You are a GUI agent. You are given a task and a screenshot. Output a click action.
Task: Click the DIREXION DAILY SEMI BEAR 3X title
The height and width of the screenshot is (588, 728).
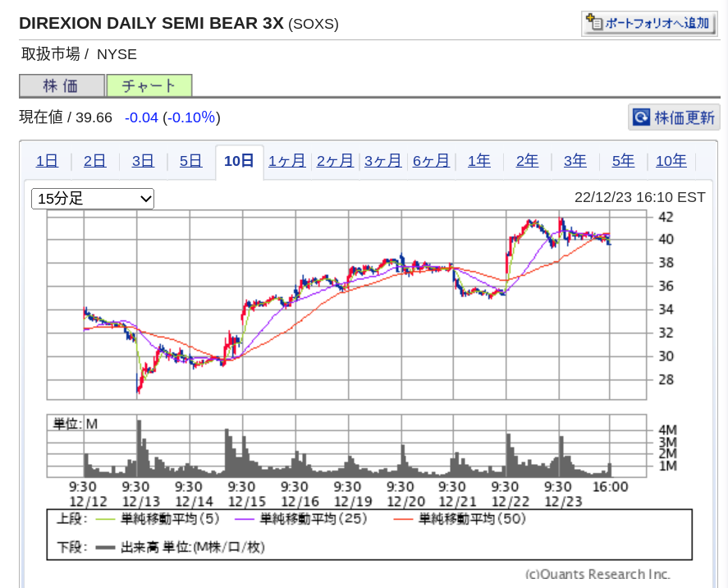(151, 23)
